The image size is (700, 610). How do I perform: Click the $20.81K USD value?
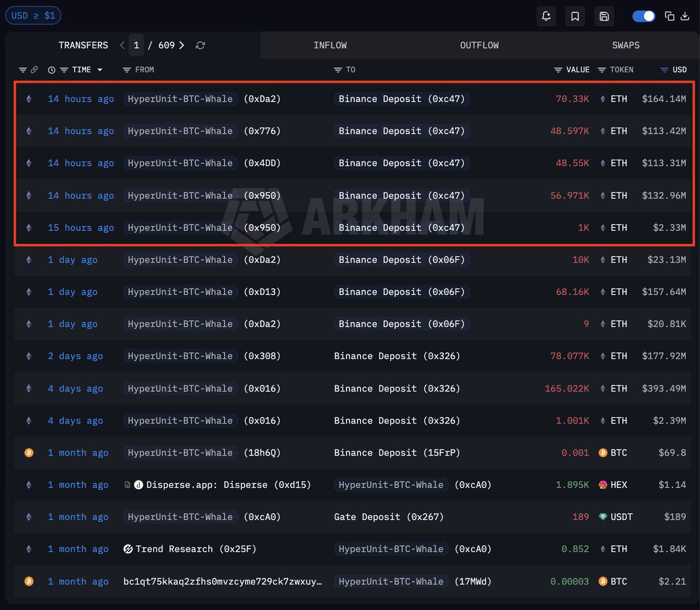pos(667,324)
